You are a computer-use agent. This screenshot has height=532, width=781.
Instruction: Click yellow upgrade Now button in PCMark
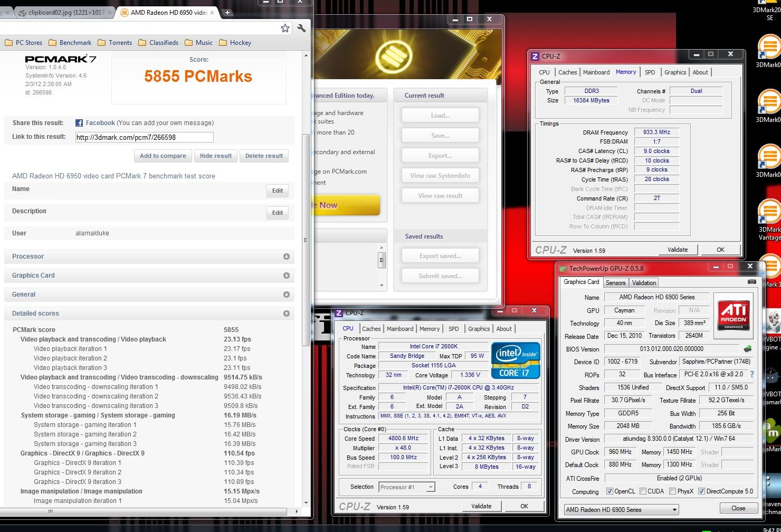point(347,205)
